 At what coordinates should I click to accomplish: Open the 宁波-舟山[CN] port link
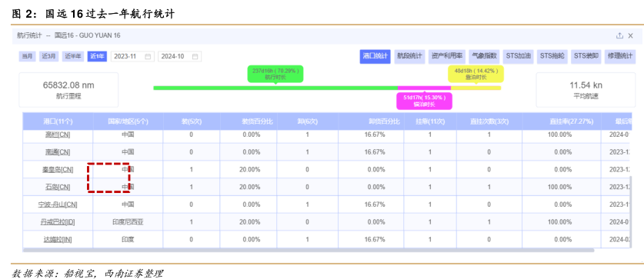[x=58, y=204]
